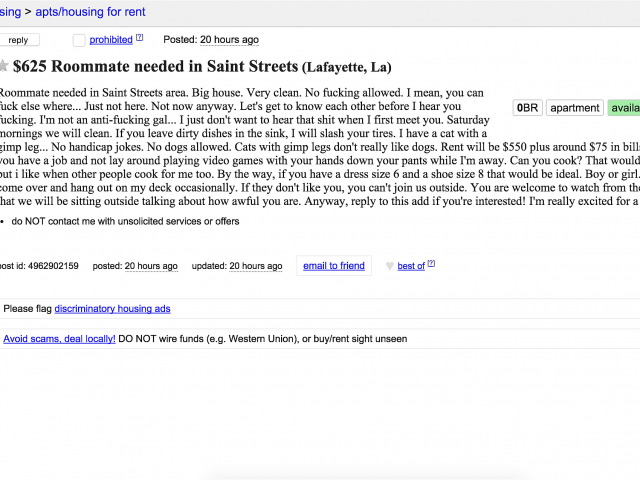Click the prohibited link

tap(111, 40)
